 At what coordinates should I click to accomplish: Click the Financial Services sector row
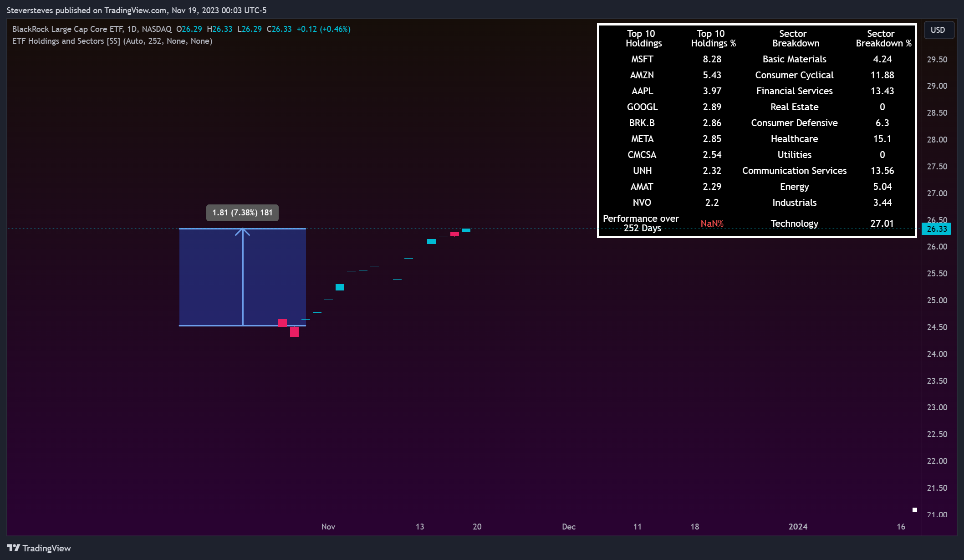pos(795,91)
